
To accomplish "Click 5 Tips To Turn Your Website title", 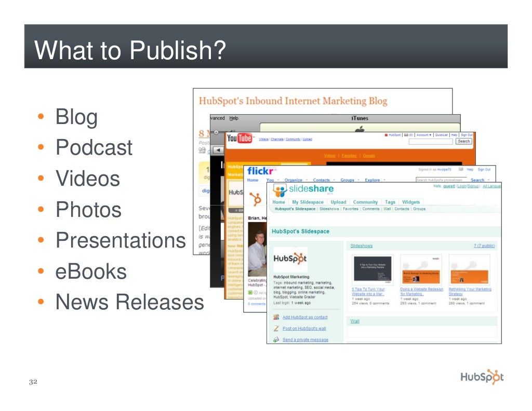I will (368, 292).
